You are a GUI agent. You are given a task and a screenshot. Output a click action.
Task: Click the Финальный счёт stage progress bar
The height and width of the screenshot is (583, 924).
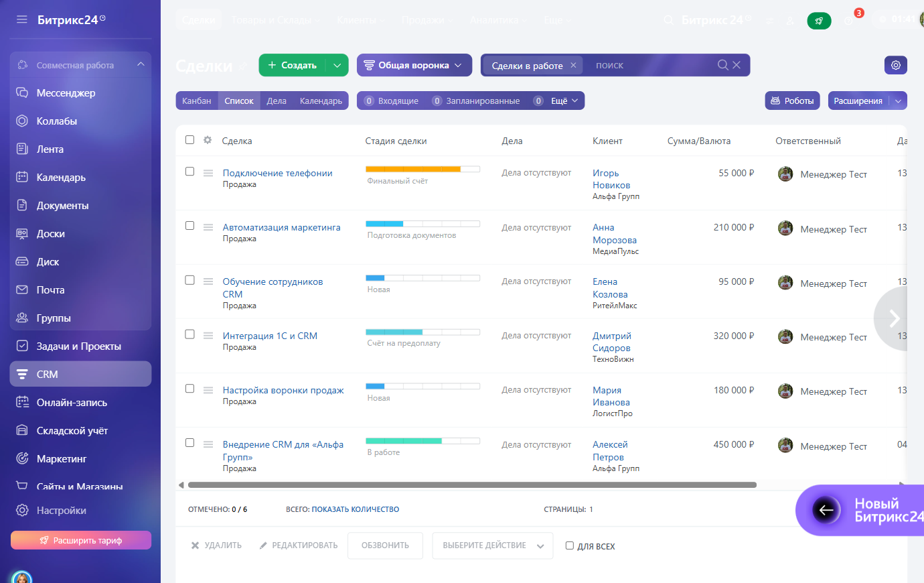pos(423,169)
